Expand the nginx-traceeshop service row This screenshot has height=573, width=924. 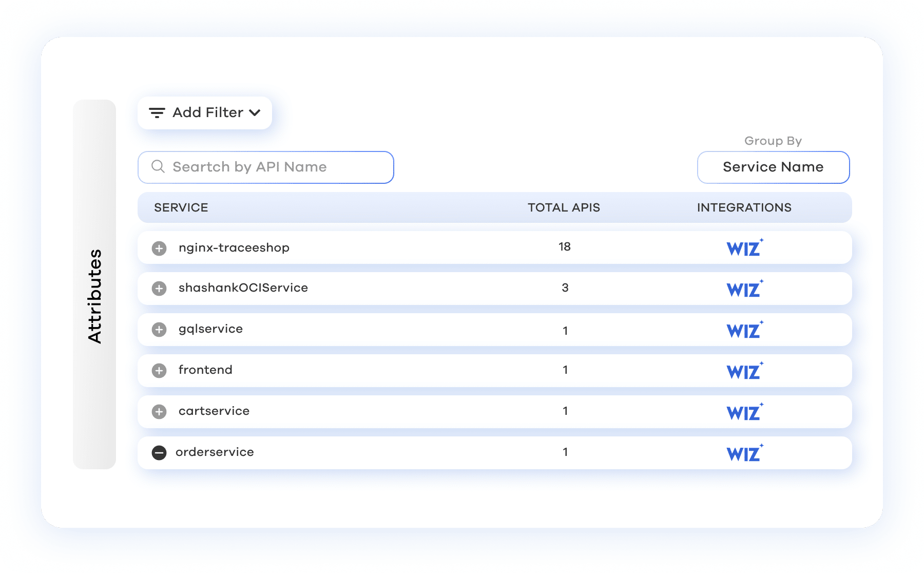tap(159, 249)
